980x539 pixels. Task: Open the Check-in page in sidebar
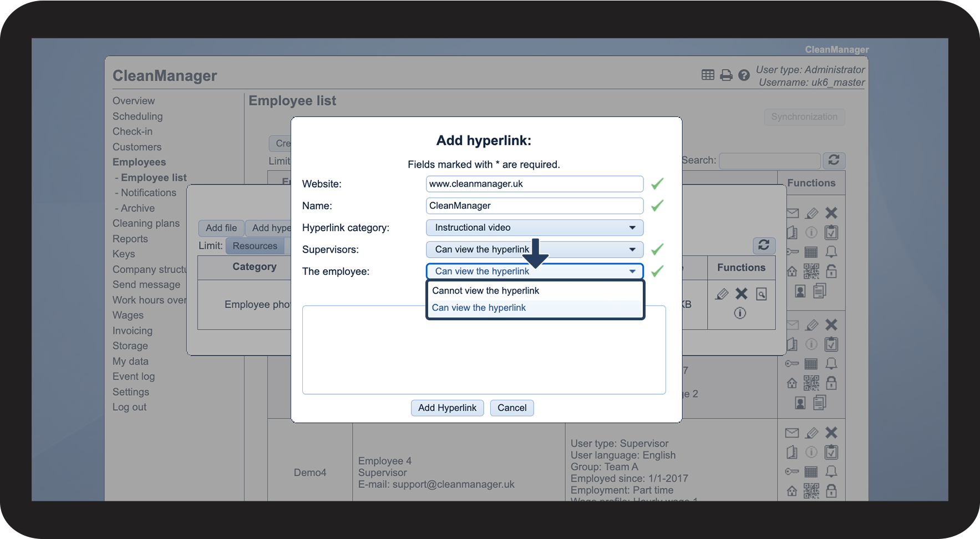click(x=133, y=132)
